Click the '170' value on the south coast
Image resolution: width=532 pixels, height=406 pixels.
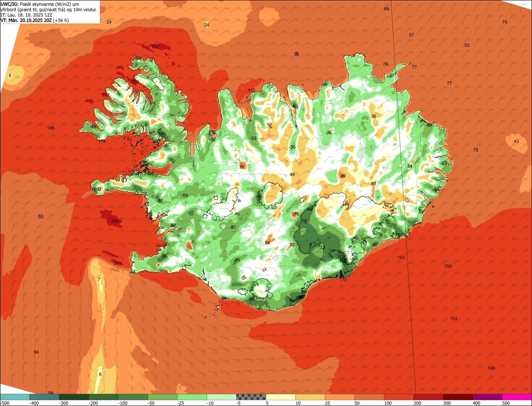343,279
